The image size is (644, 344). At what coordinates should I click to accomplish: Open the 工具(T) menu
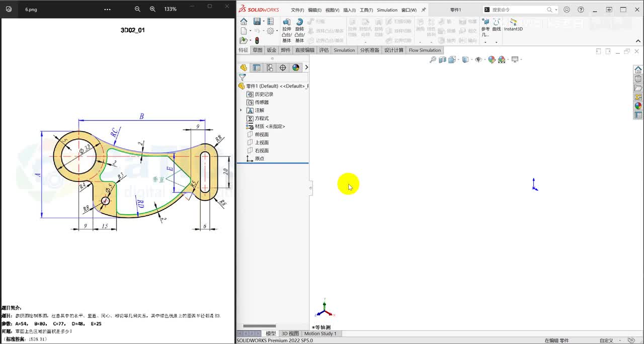pyautogui.click(x=366, y=10)
